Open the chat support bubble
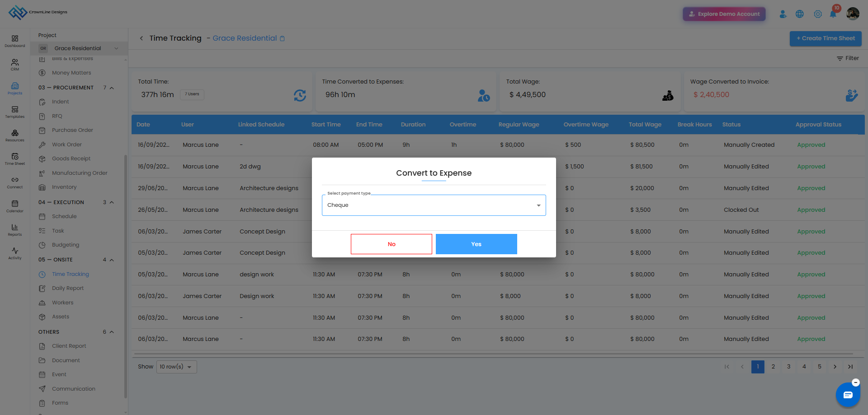The image size is (868, 415). pos(848,395)
